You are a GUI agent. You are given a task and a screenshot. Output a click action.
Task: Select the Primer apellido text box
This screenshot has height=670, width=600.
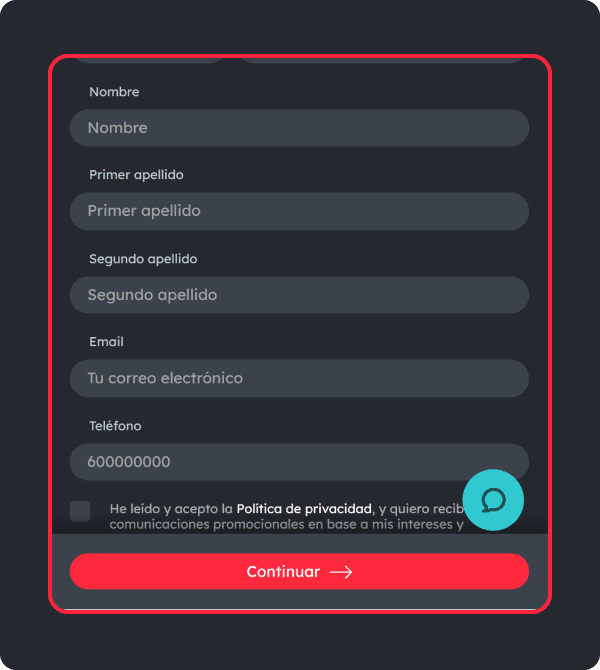point(299,211)
